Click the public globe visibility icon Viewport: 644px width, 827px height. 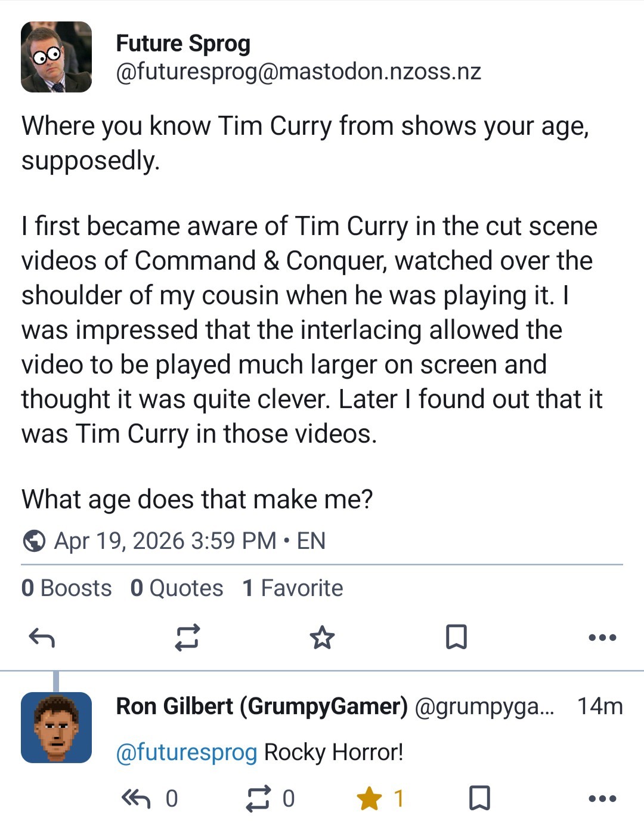point(34,541)
